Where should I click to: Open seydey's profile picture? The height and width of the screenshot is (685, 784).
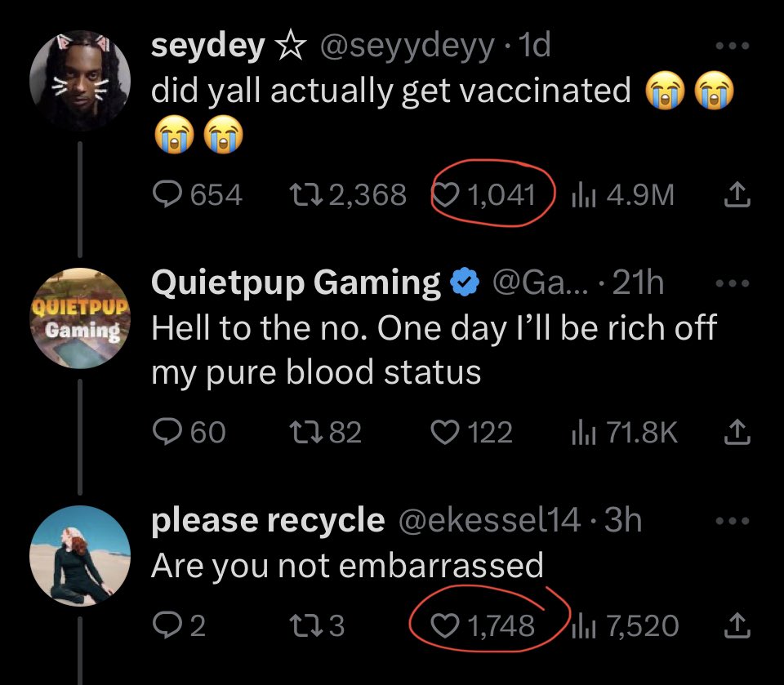(80, 81)
